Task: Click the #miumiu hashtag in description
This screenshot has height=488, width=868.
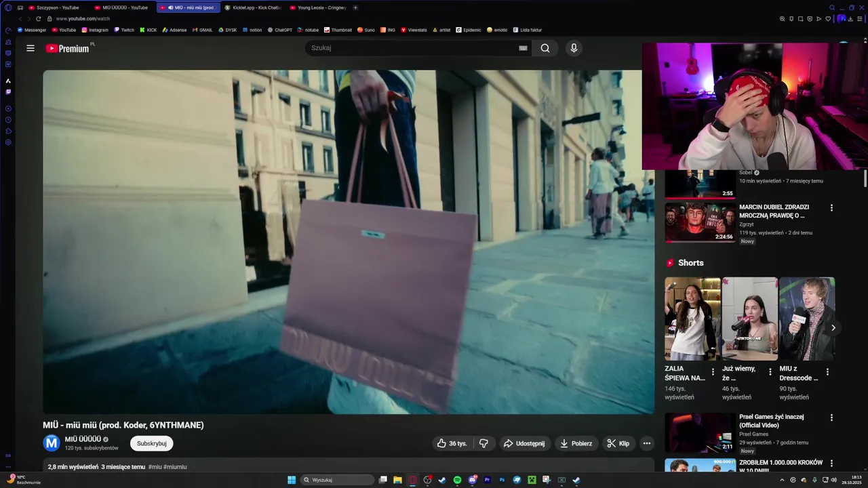Action: [x=175, y=467]
